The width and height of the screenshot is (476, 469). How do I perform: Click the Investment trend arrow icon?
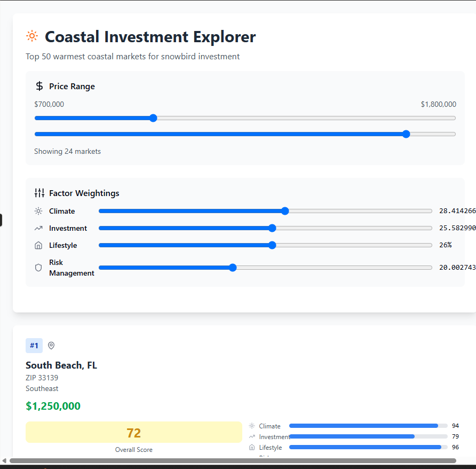pyautogui.click(x=38, y=228)
